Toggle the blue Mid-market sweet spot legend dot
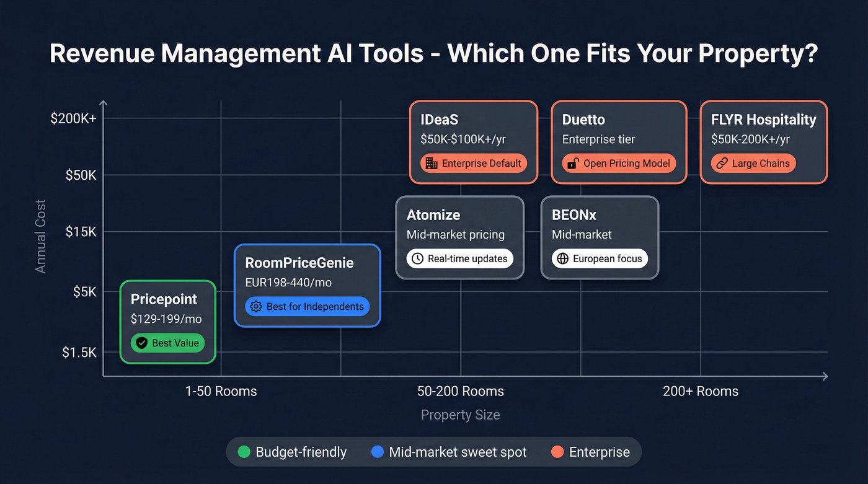868x484 pixels. click(x=378, y=452)
